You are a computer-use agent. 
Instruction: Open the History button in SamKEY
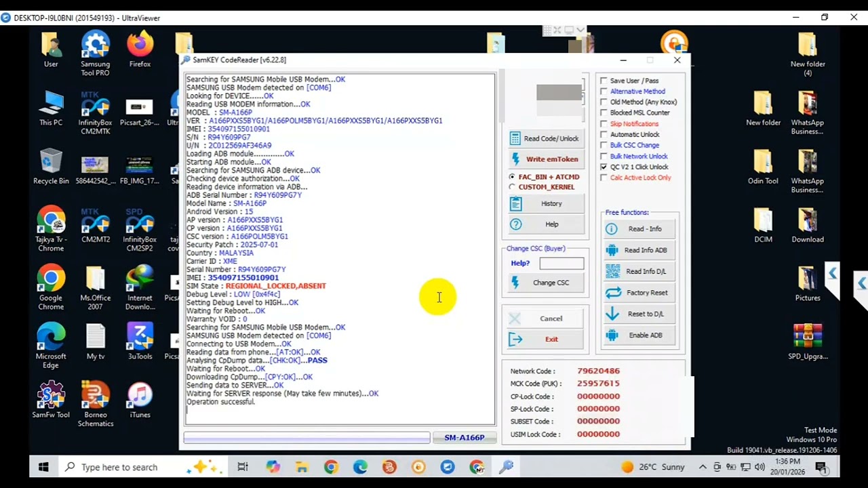[545, 203]
